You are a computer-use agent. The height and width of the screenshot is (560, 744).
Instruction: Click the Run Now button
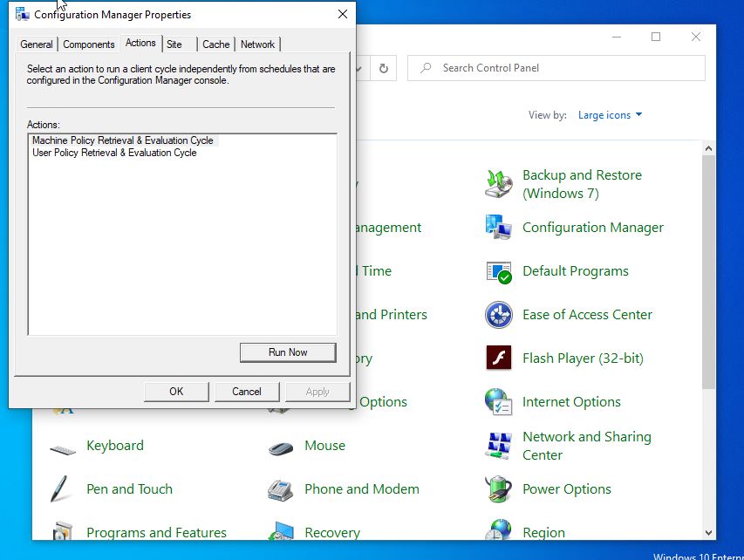[x=288, y=352]
